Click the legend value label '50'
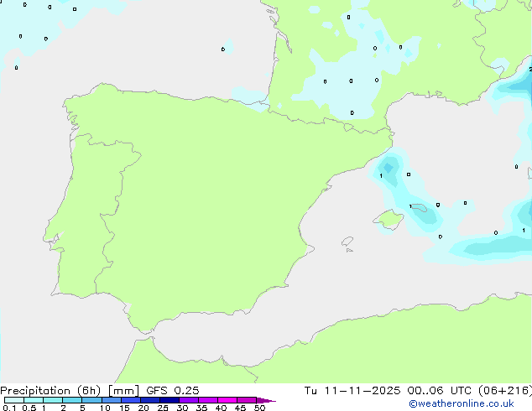 pos(259,408)
